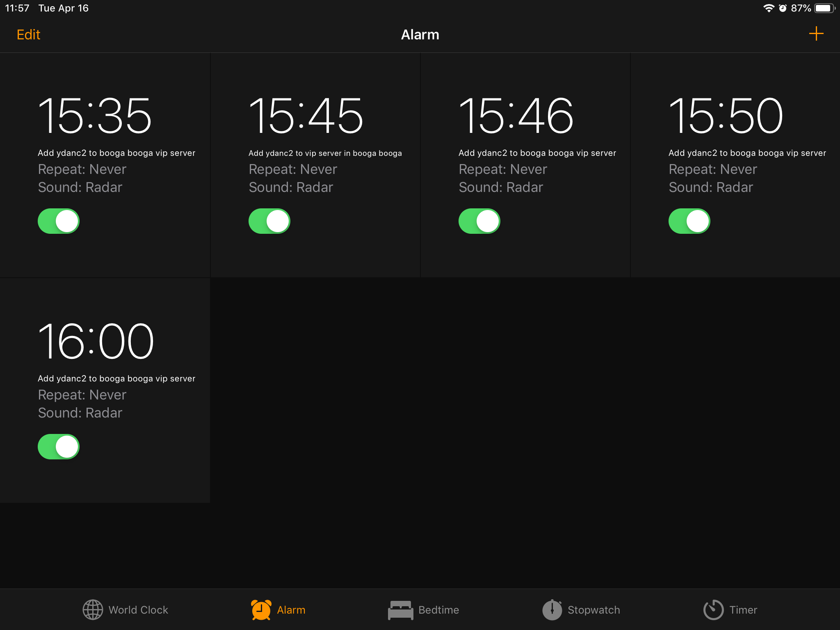Toggle the 15:35 alarm on/off
This screenshot has width=840, height=630.
tap(58, 221)
